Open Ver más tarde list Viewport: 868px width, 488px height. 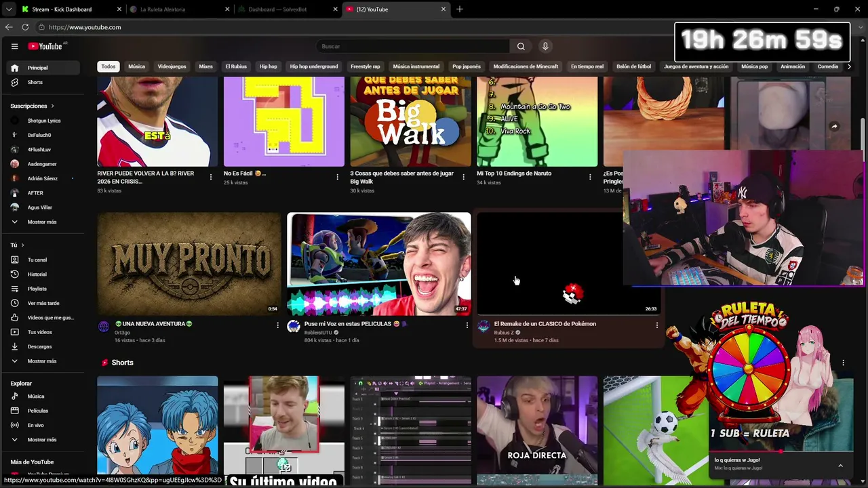point(42,303)
